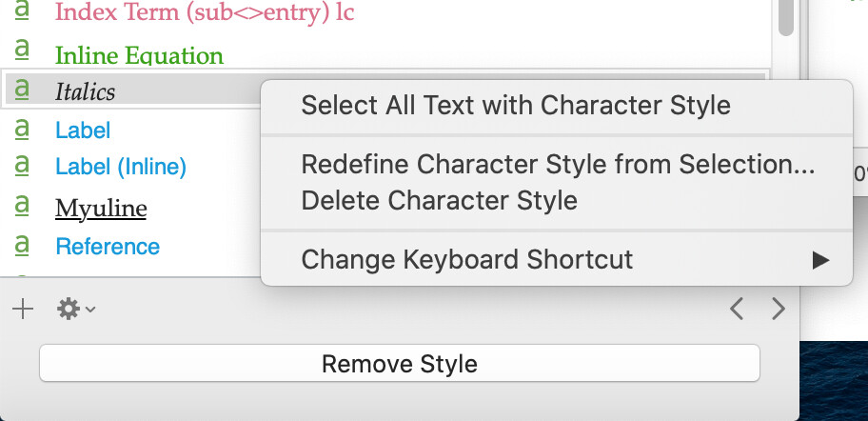
Task: Select the Myuline underlined style
Action: click(x=101, y=209)
